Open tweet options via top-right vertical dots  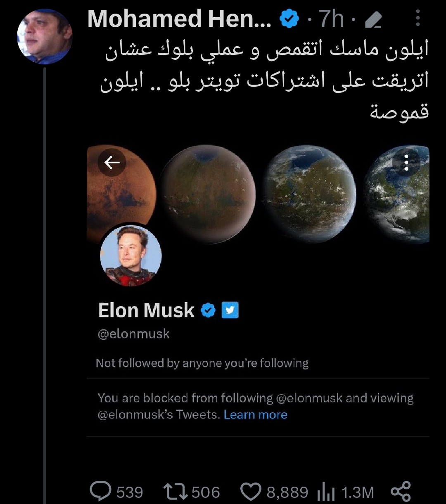pos(418,19)
